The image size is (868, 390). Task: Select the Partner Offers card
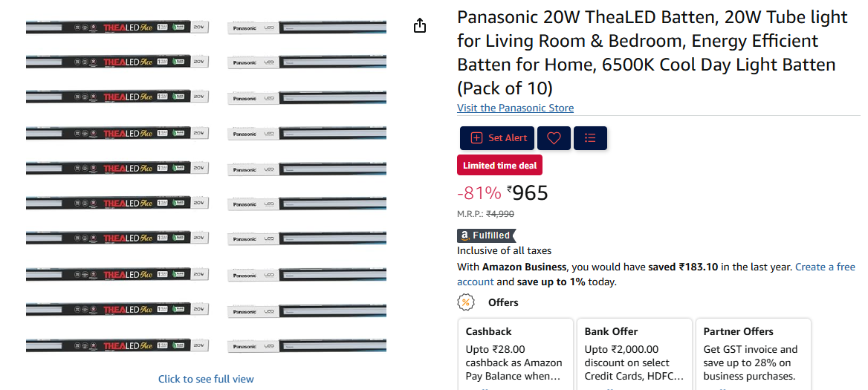coord(754,354)
